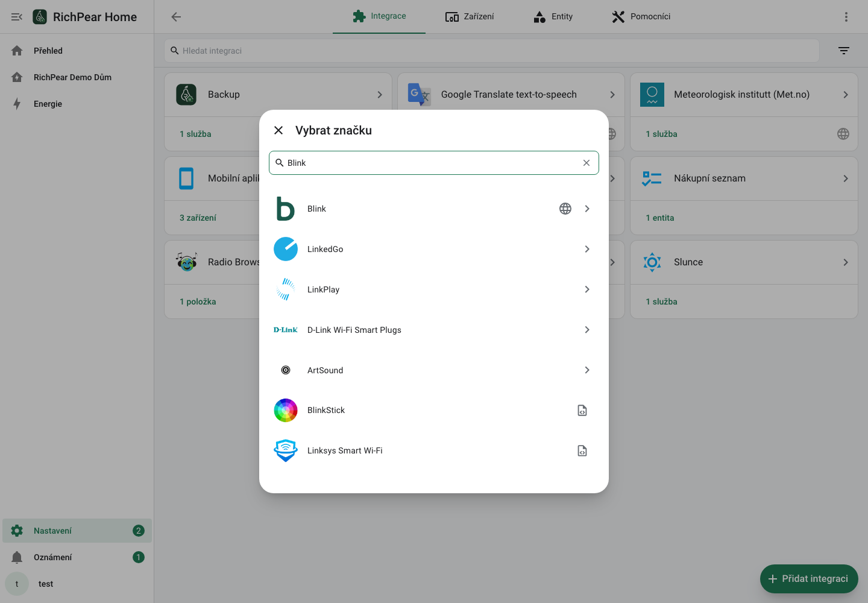Switch to the Zařízení tab
The width and height of the screenshot is (868, 603).
click(470, 16)
